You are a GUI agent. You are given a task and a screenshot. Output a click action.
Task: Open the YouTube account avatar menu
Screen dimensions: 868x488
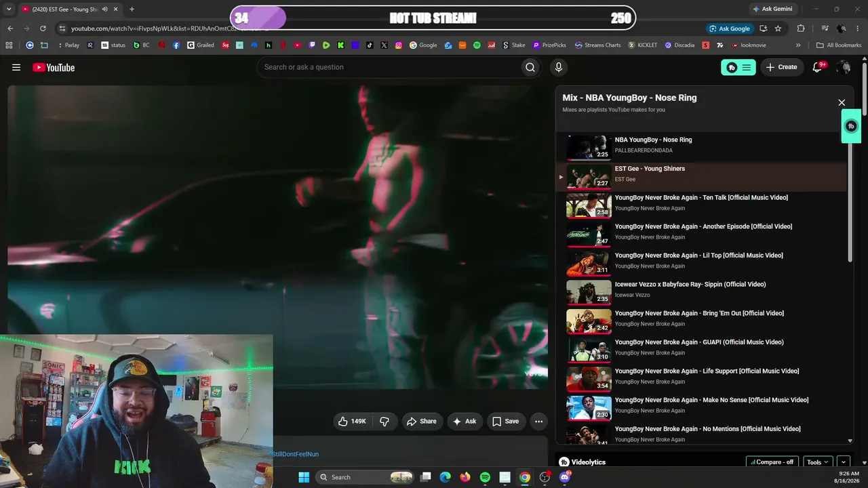[x=844, y=67]
